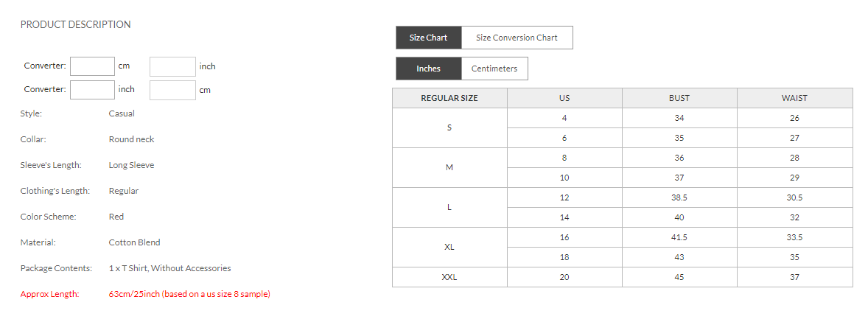Image resolution: width=868 pixels, height=322 pixels.
Task: Click the first converter inch output field
Action: pos(172,66)
